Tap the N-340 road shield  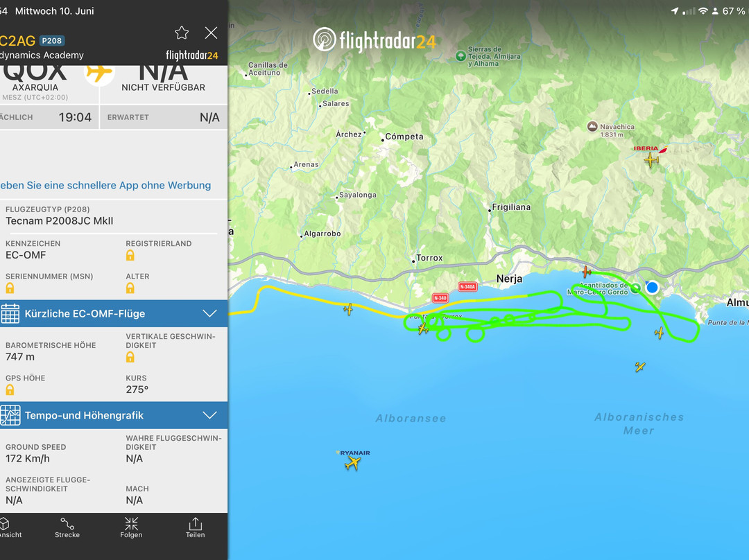coord(440,298)
